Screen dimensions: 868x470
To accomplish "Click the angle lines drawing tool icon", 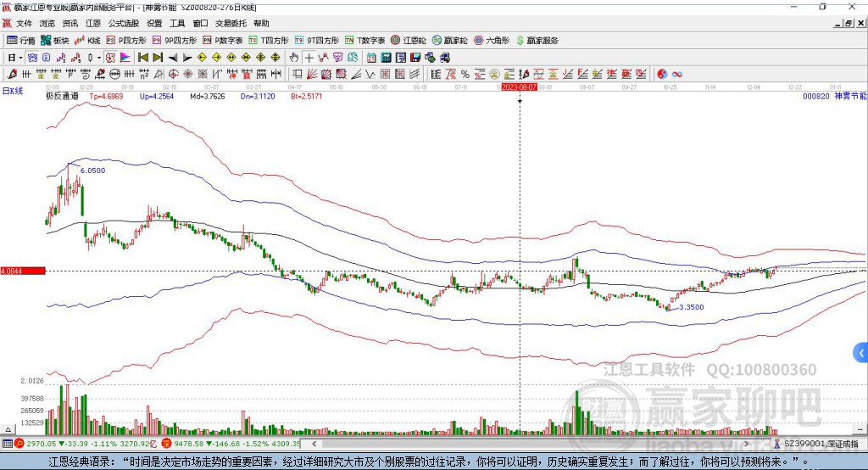I will coord(356,74).
